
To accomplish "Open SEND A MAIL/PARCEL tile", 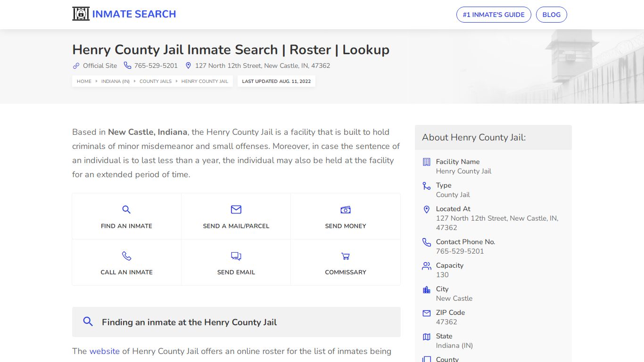I will click(236, 216).
